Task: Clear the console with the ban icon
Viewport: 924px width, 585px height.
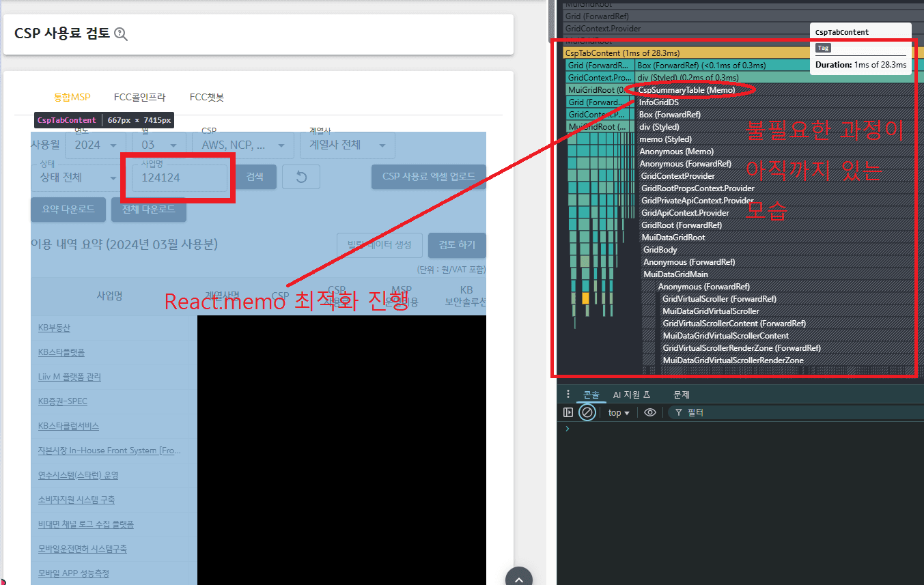Action: pos(587,412)
